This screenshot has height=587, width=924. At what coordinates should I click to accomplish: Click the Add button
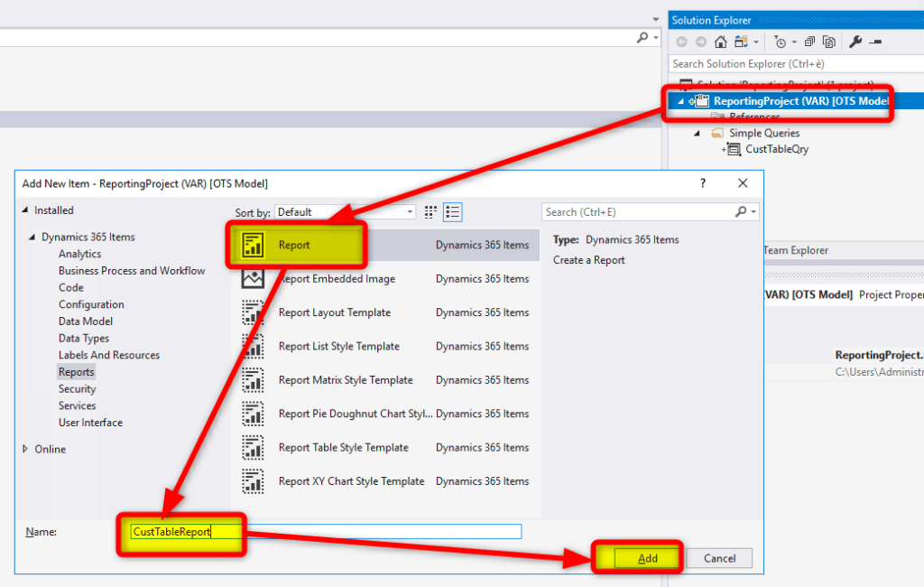(648, 558)
